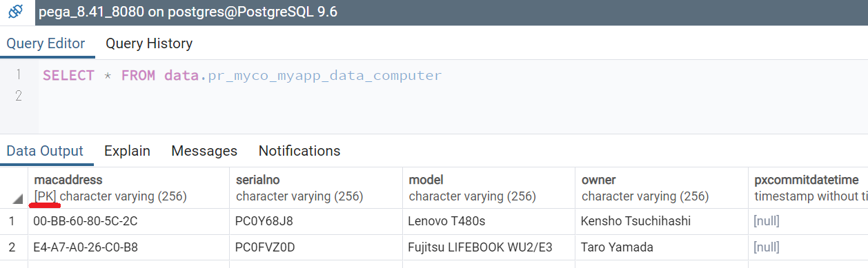This screenshot has width=868, height=268.
Task: Click the pxcommitdatetime column header
Action: pyautogui.click(x=808, y=188)
